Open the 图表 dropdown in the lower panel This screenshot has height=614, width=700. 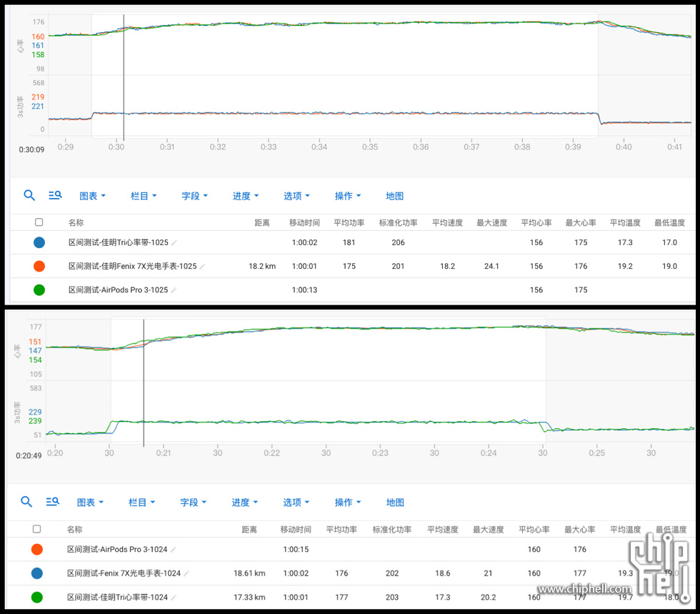90,502
